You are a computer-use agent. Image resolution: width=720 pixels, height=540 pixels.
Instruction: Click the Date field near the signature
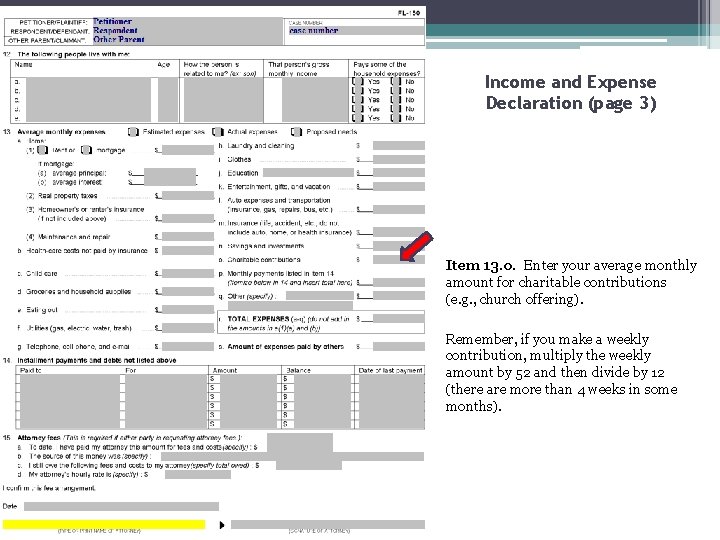click(x=121, y=506)
